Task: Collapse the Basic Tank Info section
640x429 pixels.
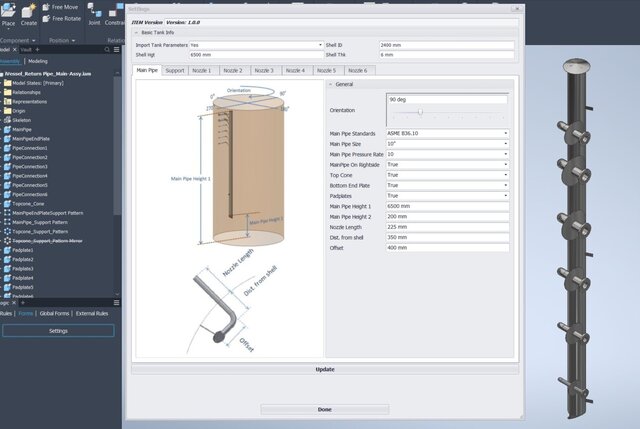Action: (x=135, y=32)
